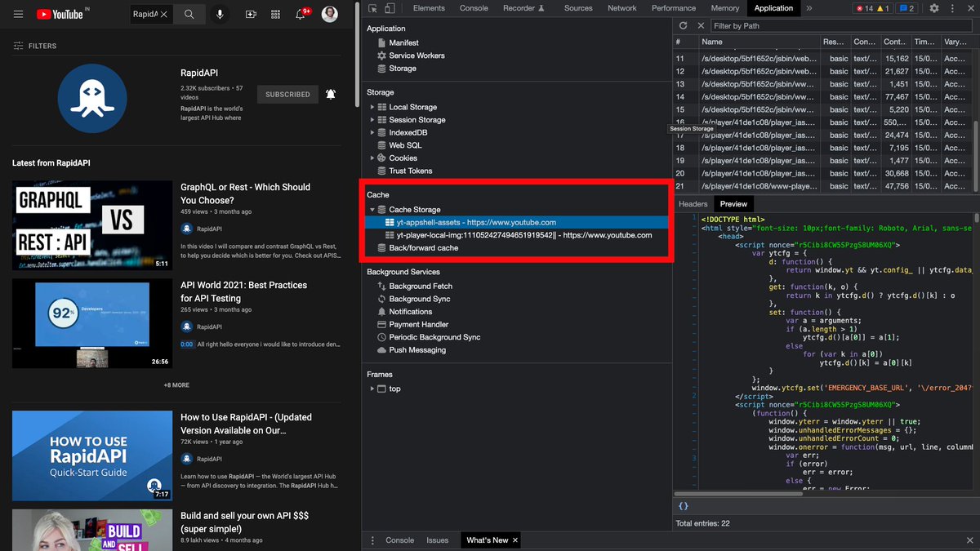Viewport: 980px width, 551px height.
Task: Pretty-print the preview with curly braces button
Action: click(684, 506)
